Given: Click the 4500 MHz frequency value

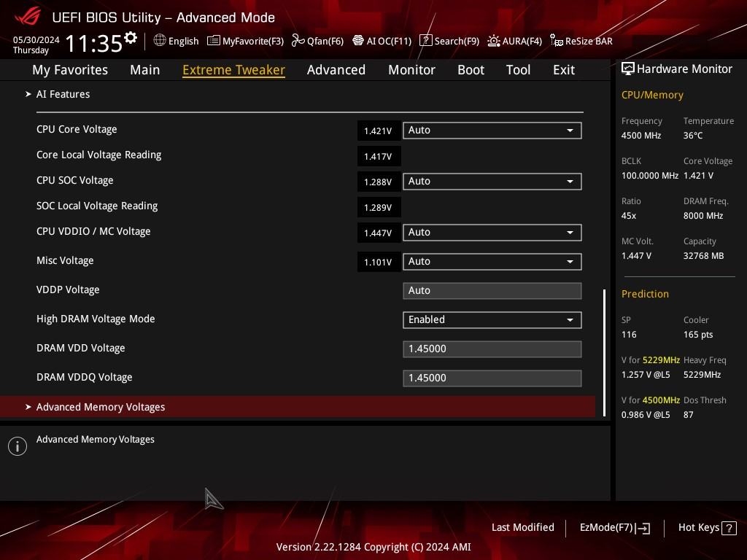Looking at the screenshot, I should [641, 136].
